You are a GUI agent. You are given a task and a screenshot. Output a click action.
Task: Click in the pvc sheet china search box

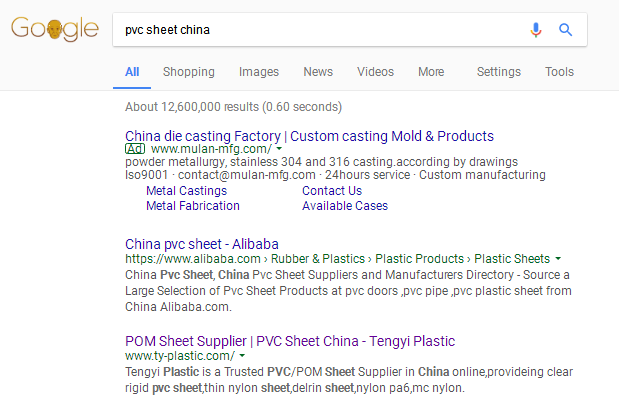point(320,30)
